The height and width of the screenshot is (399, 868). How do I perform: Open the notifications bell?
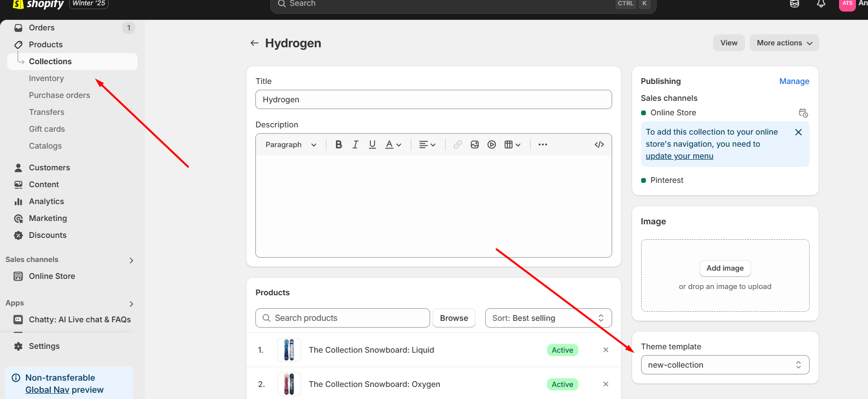point(821,4)
